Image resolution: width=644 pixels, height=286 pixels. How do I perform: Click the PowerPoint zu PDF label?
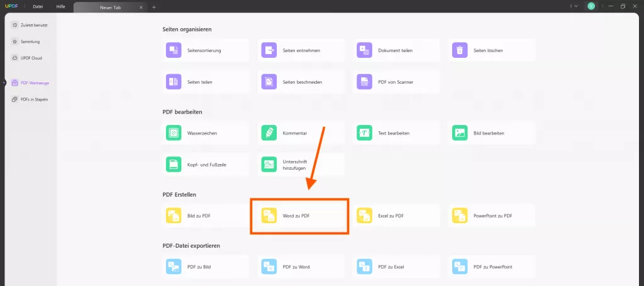pyautogui.click(x=493, y=216)
